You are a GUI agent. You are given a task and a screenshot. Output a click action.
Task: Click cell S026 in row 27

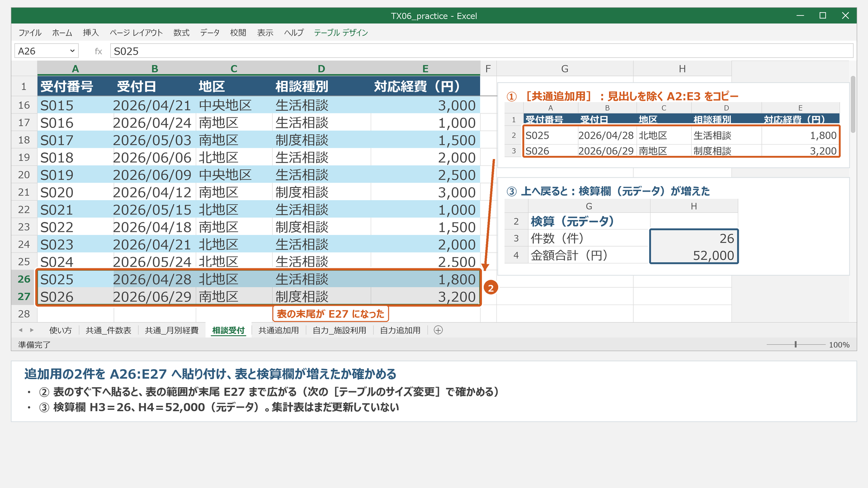[75, 296]
